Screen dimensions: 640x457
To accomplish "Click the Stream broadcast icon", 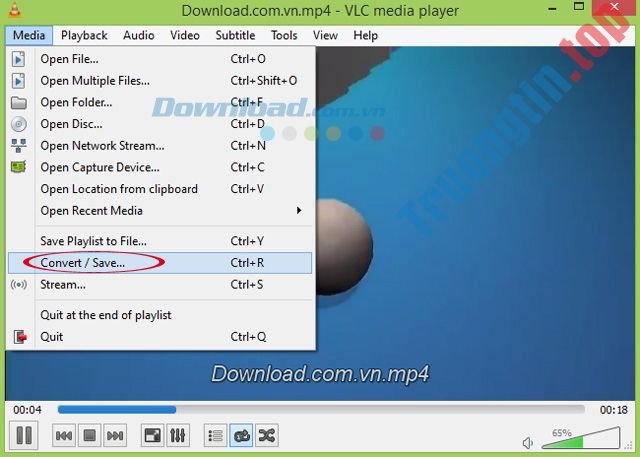I will pos(19,284).
